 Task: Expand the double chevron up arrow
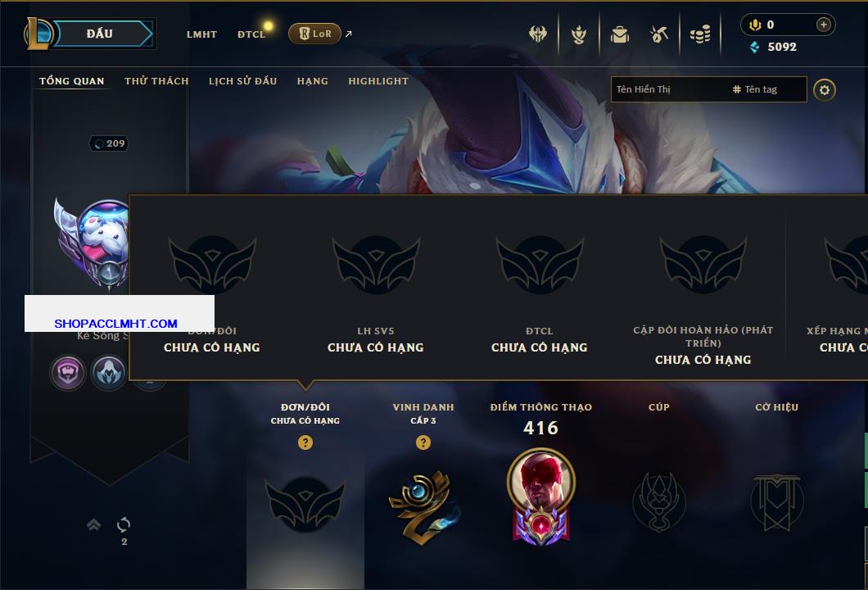[93, 524]
